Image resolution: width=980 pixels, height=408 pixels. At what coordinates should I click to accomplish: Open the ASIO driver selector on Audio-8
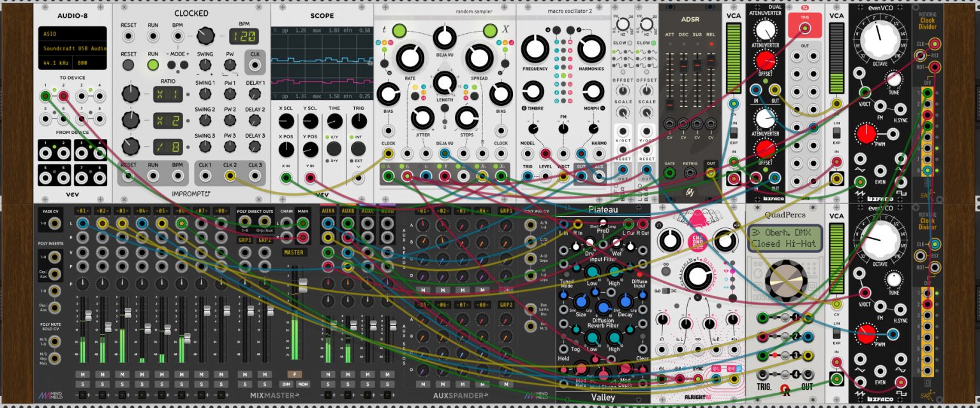pyautogui.click(x=70, y=33)
